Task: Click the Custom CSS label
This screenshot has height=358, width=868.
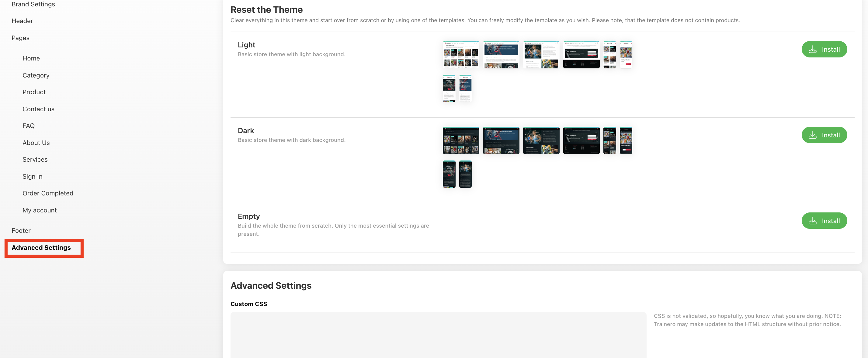Action: pos(249,304)
